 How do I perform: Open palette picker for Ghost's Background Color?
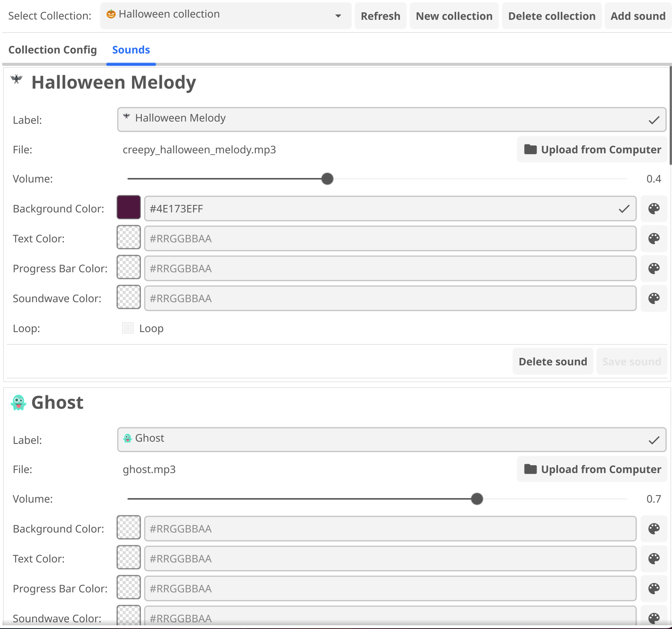click(654, 528)
